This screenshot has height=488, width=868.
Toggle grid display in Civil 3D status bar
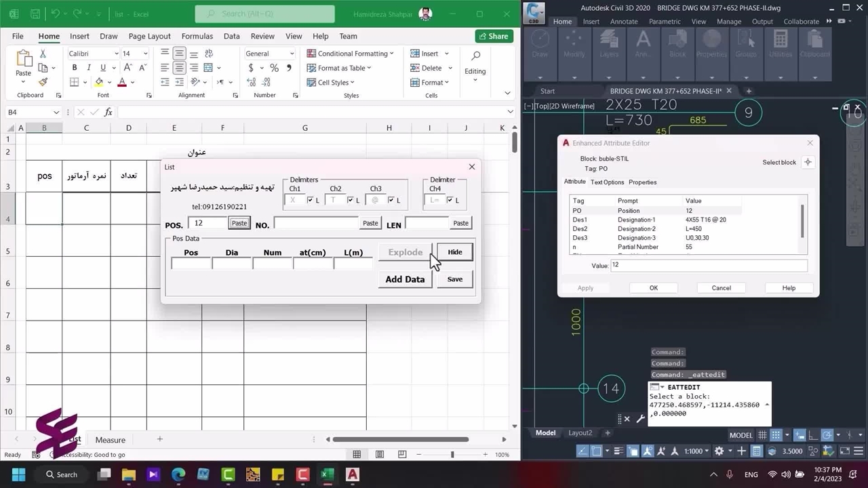coord(762,435)
